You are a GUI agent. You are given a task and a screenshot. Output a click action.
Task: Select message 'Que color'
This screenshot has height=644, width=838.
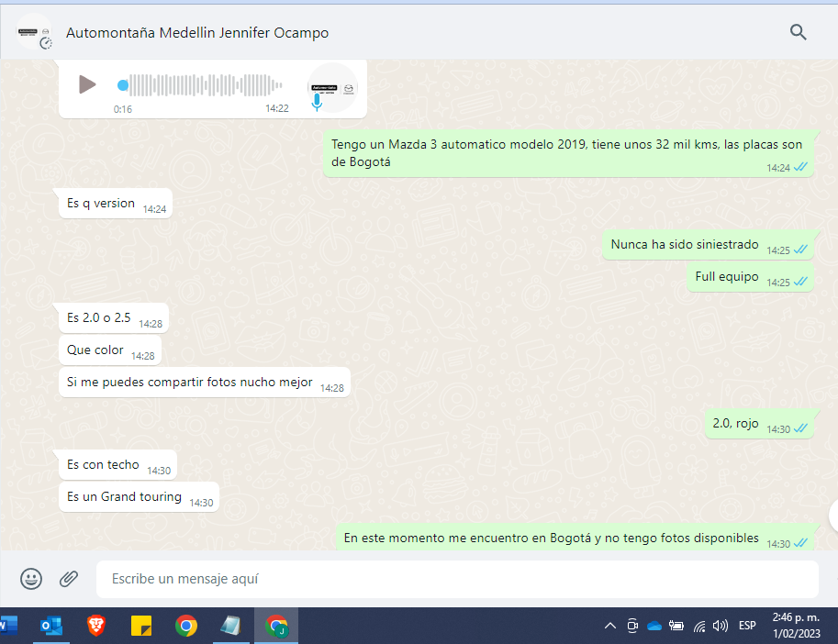point(110,350)
